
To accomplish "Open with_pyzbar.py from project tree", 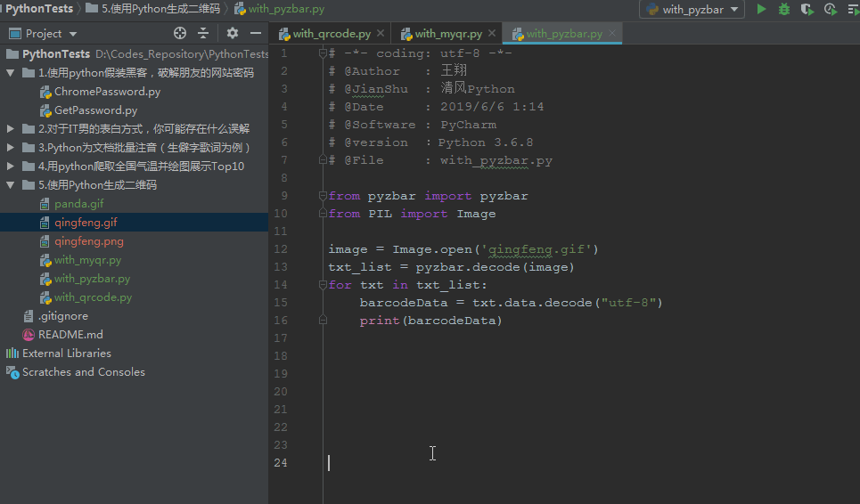I will pos(92,279).
